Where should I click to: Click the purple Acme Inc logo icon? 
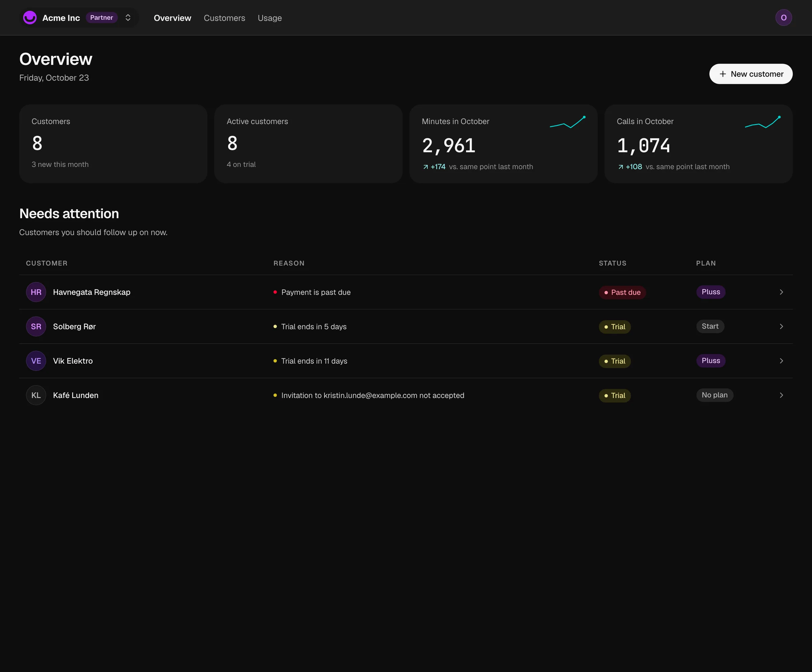30,18
